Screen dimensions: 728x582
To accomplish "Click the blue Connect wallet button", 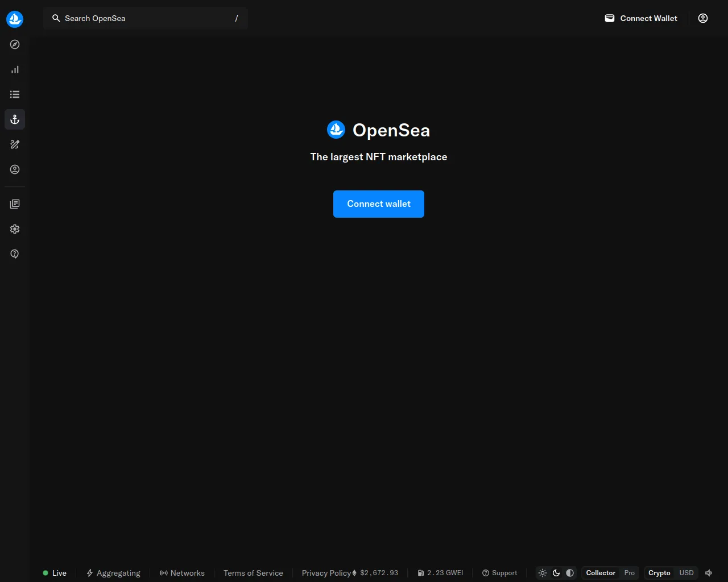I will (379, 204).
